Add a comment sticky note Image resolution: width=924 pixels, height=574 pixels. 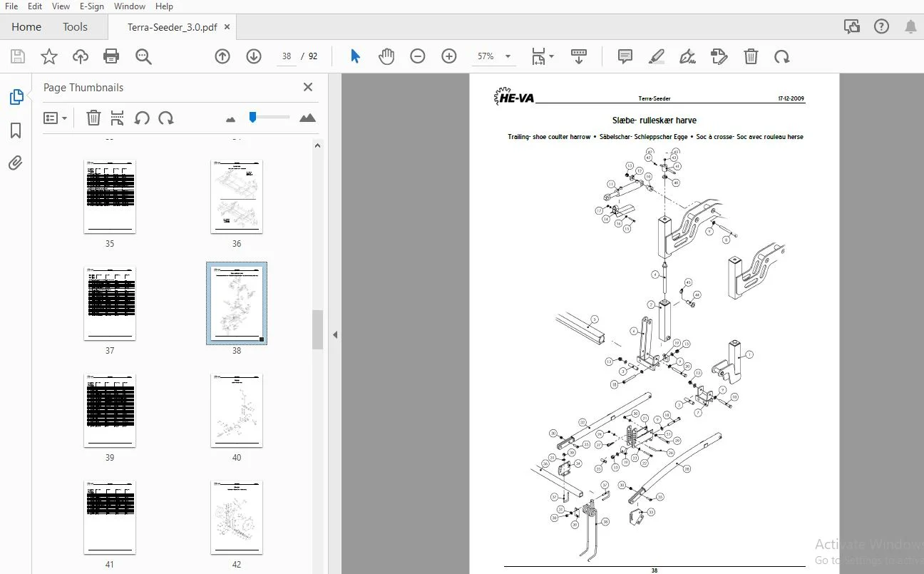(625, 56)
